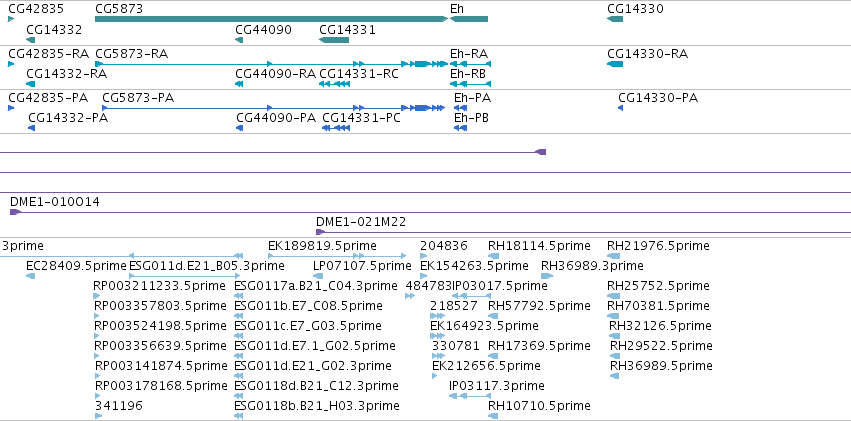Select the CG14330 gene arrow
Viewport: 851px width, 421px height.
615,19
